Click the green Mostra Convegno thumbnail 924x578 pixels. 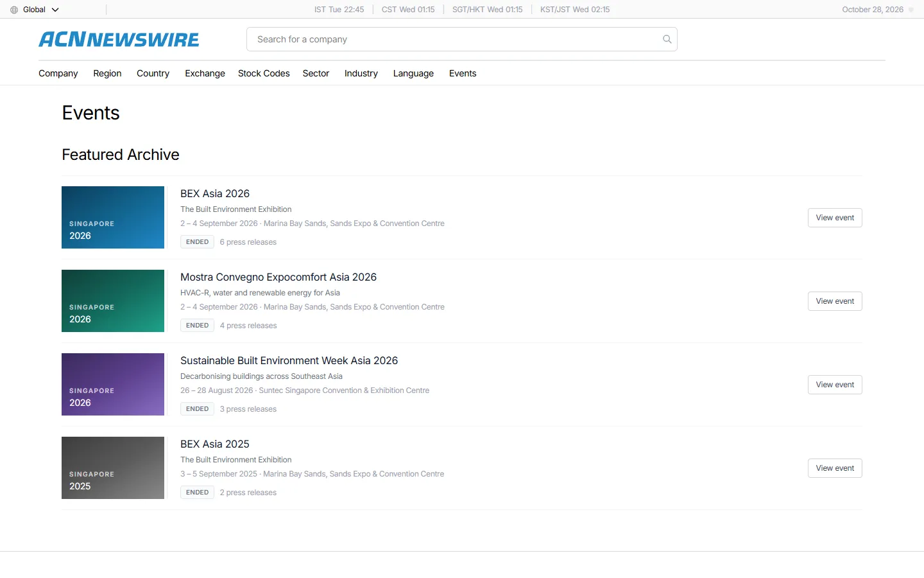(x=113, y=301)
